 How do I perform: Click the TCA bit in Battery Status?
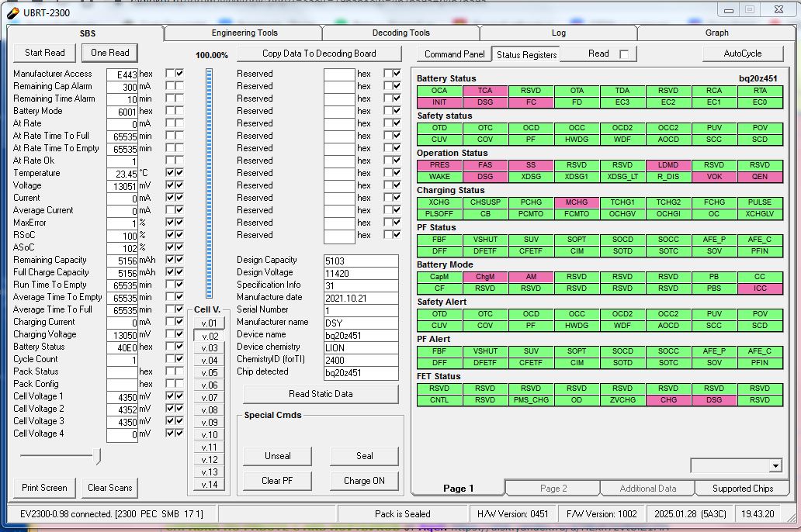point(485,91)
